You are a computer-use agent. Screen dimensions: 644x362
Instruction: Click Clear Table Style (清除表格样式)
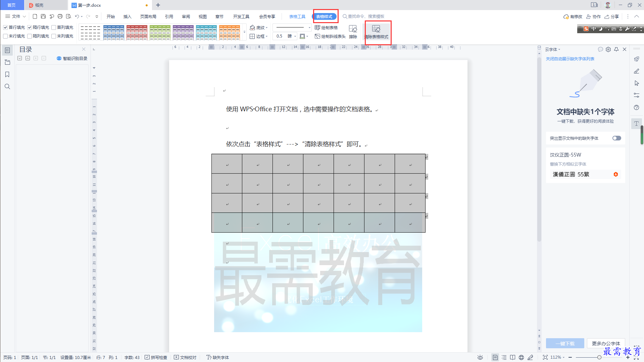[377, 32]
